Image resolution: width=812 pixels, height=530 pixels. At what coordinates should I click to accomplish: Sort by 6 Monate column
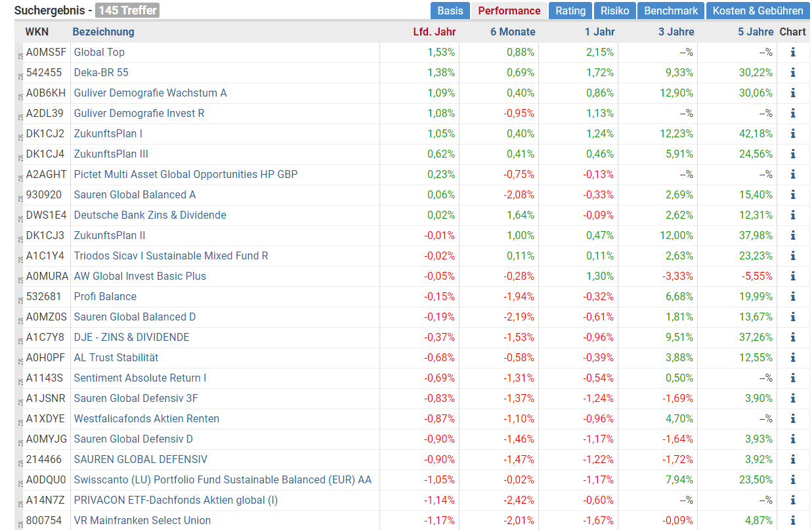point(513,32)
